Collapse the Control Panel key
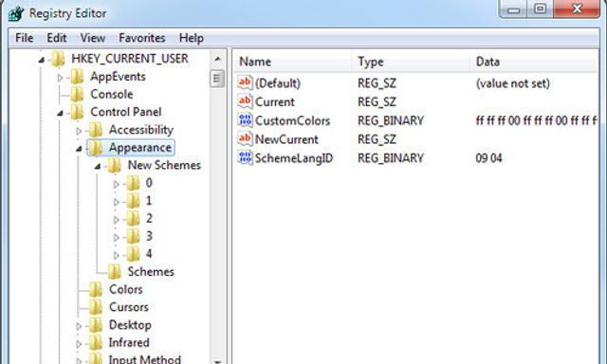The height and width of the screenshot is (364, 607). 60,114
